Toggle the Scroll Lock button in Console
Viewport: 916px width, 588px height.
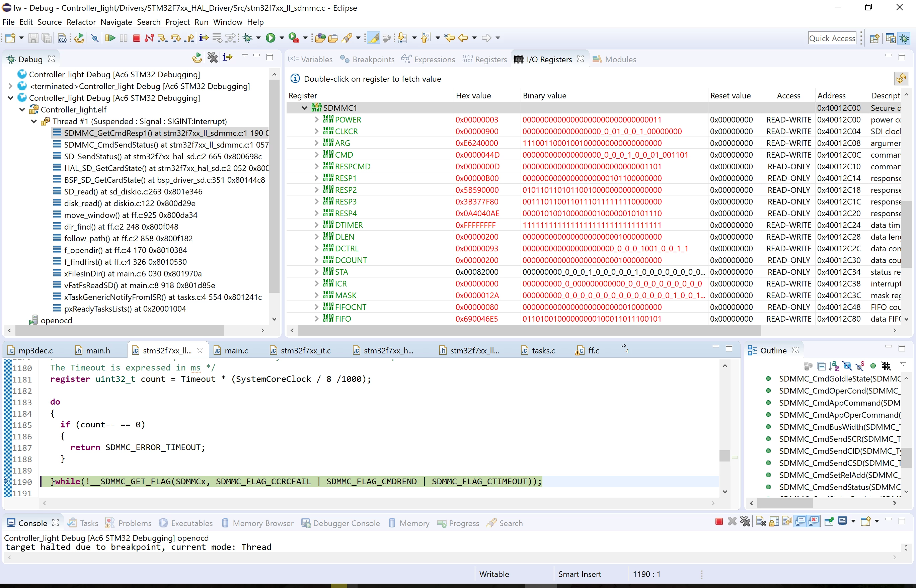tap(774, 521)
